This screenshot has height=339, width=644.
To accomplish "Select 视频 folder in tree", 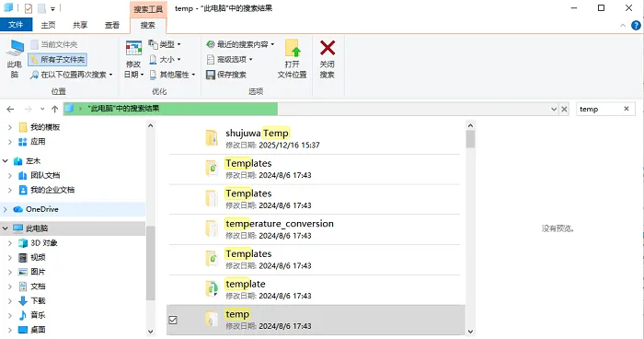I will point(38,258).
